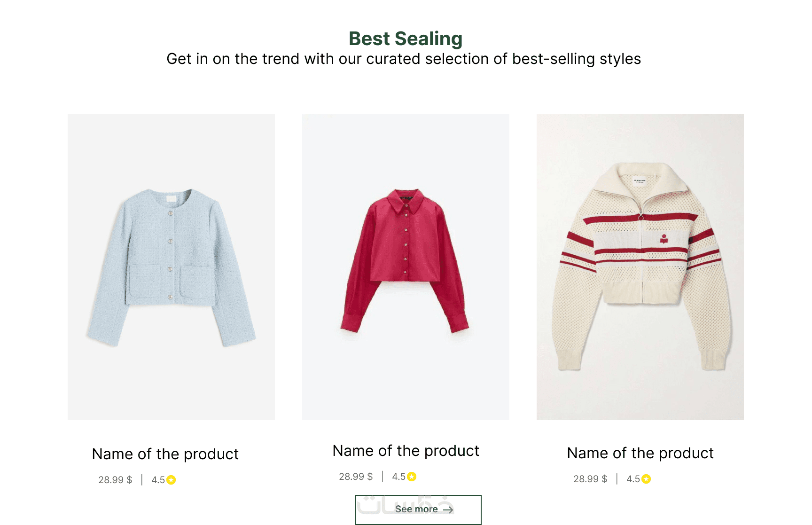This screenshot has width=812, height=525.
Task: Click the arrow icon in See more
Action: [x=448, y=509]
